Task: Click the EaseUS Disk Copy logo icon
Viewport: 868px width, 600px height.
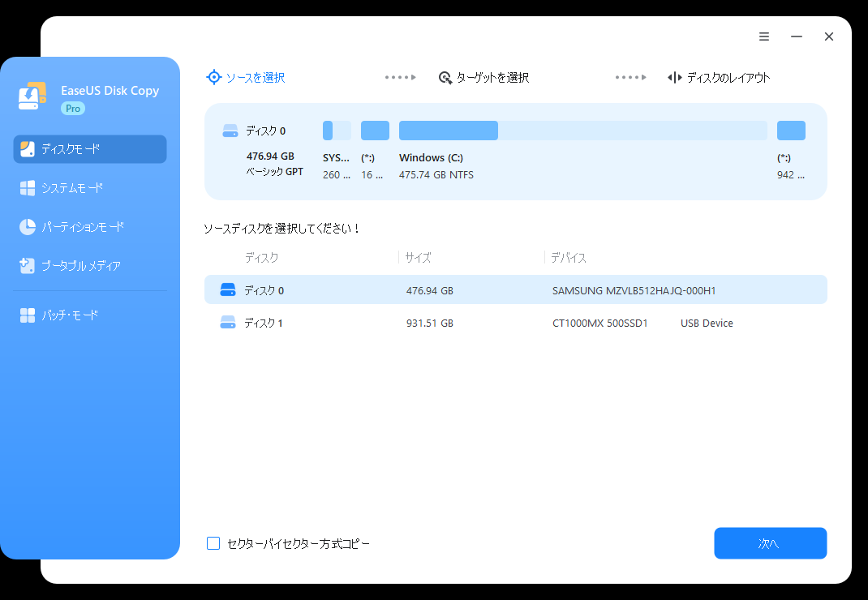Action: (32, 96)
